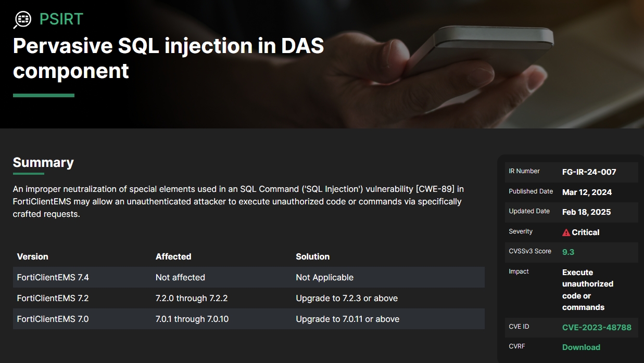This screenshot has width=644, height=363.
Task: Click the Published Date value Mar 12, 2024
Action: [587, 192]
